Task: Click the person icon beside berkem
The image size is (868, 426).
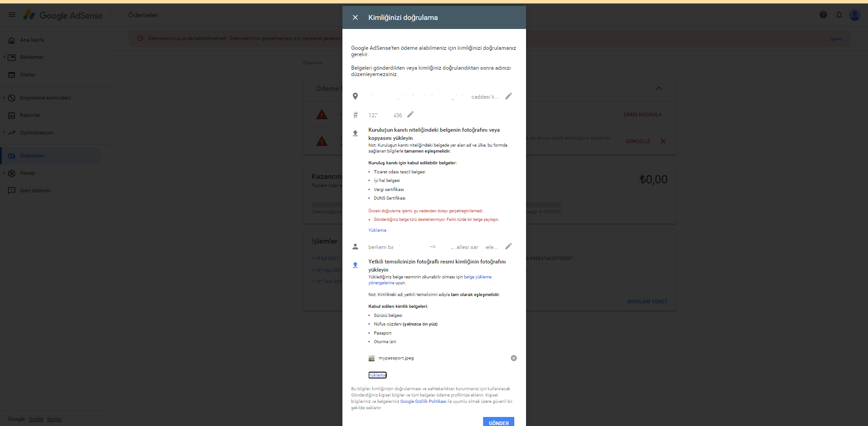Action: [x=355, y=247]
